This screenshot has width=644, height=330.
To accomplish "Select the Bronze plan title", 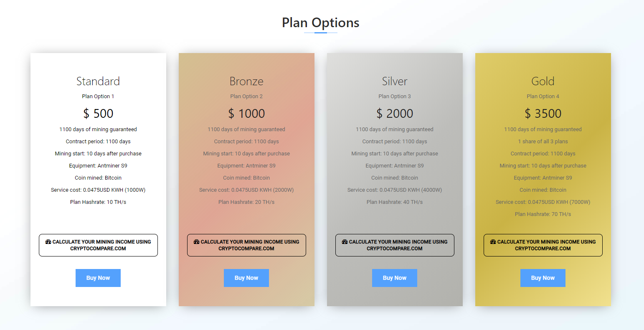I will (x=246, y=81).
